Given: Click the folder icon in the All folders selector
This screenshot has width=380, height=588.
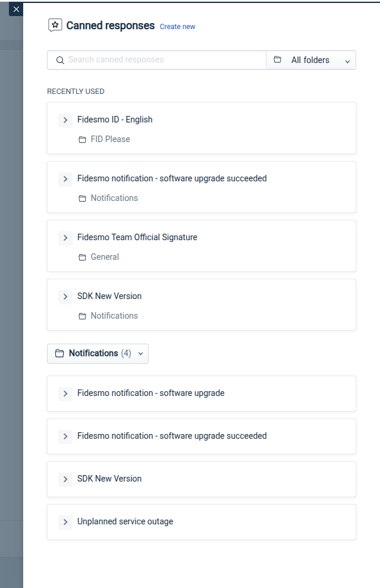Looking at the screenshot, I should pyautogui.click(x=277, y=59).
